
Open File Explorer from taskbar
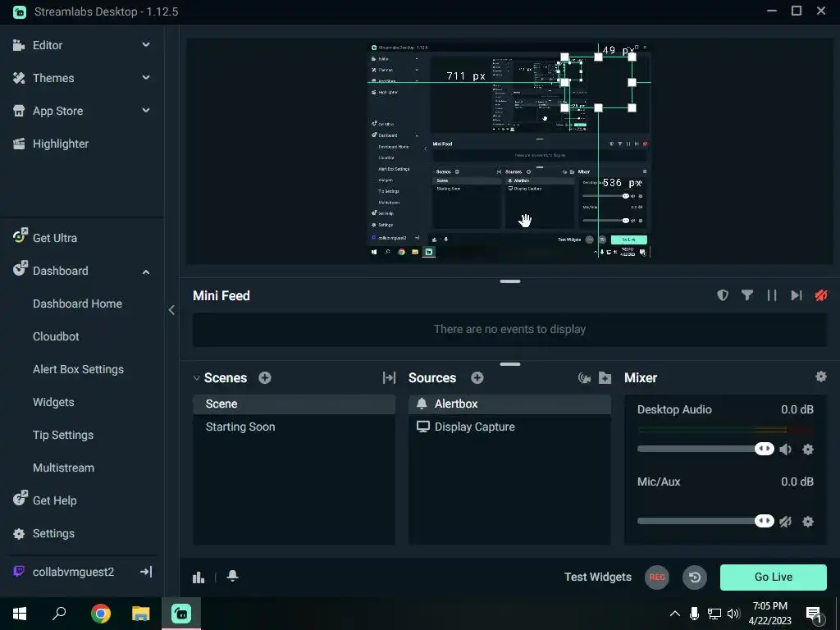pos(141,614)
